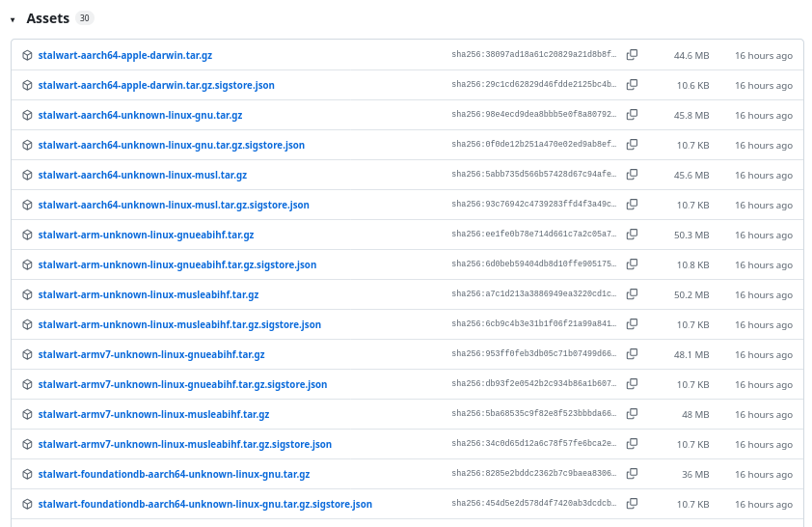
Task: Copy SHA256 for stalwart-armv7-unknown-linux-gnueabihf.tar.gz
Action: [x=632, y=354]
